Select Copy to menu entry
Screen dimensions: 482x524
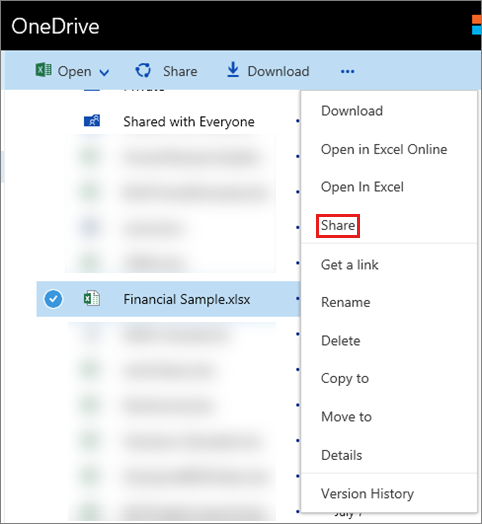[x=345, y=379]
